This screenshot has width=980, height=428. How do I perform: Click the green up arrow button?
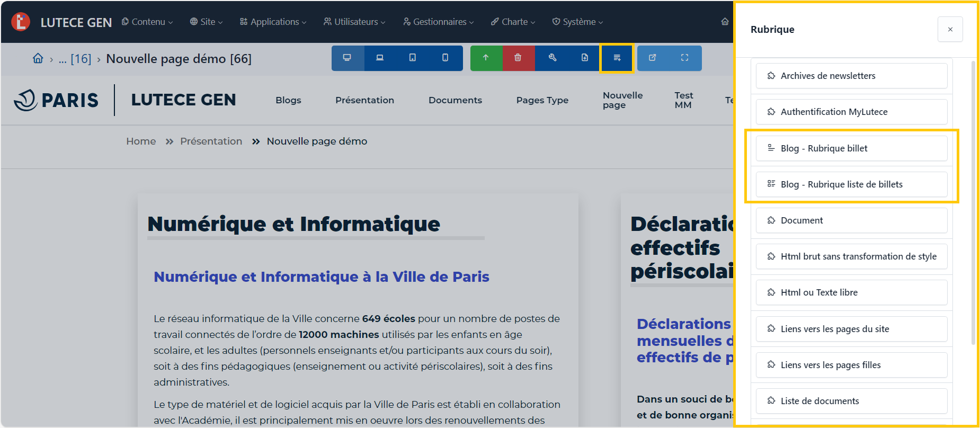click(x=486, y=58)
